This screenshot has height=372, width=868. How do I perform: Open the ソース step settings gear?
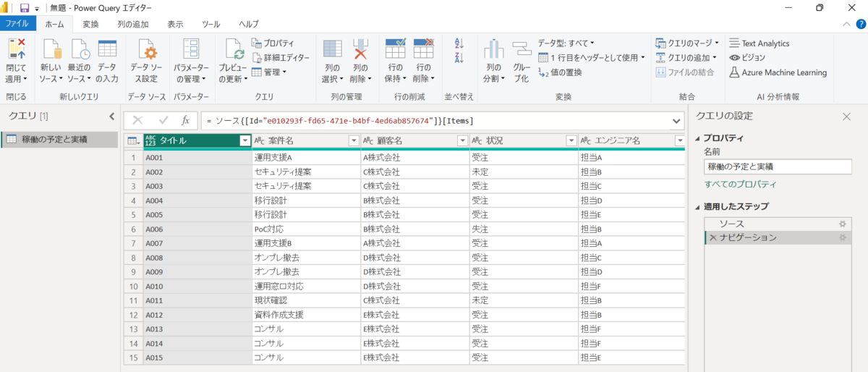tap(842, 224)
